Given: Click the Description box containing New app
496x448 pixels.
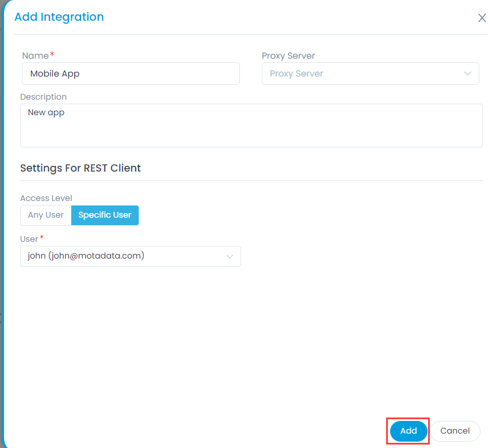Looking at the screenshot, I should 251,125.
